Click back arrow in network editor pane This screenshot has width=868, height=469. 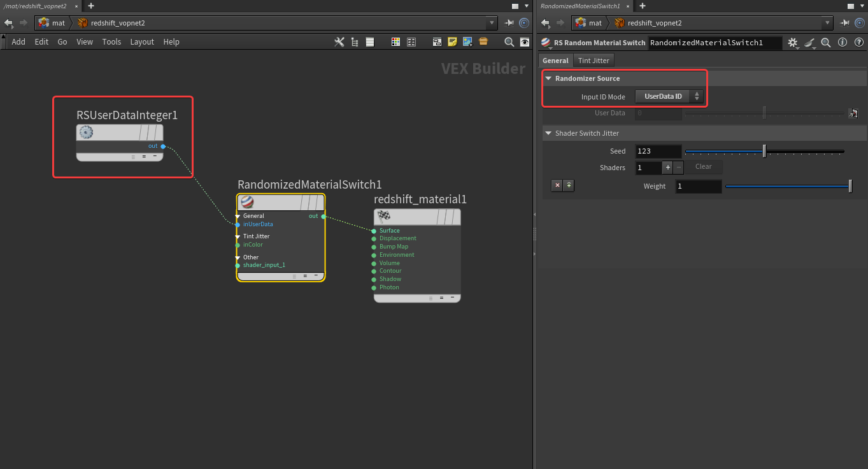(8, 23)
